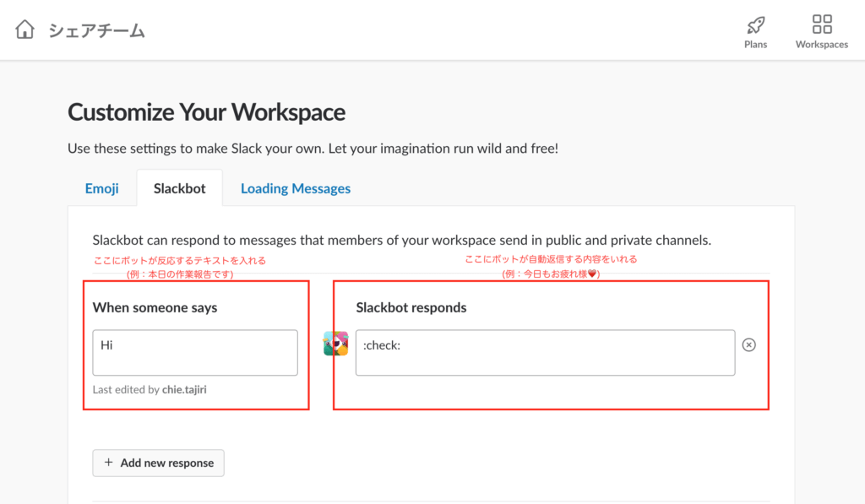The width and height of the screenshot is (865, 504).
Task: Open Plans via the rocket icon
Action: tap(755, 24)
